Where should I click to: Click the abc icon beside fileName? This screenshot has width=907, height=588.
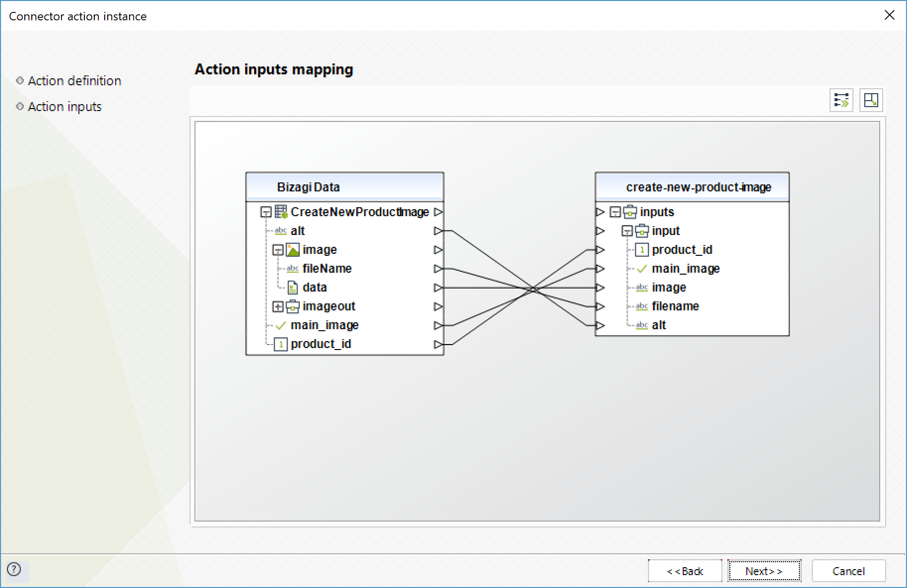pos(292,268)
